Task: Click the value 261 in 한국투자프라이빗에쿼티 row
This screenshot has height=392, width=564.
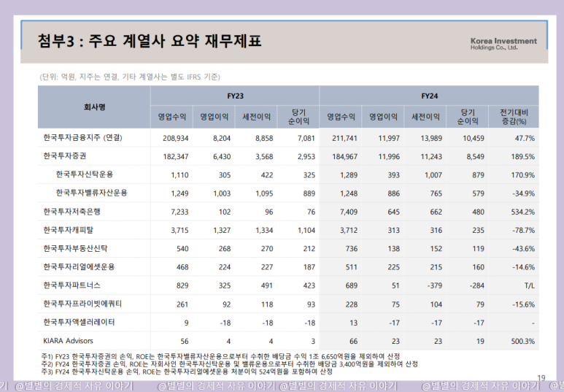Action: tap(182, 304)
